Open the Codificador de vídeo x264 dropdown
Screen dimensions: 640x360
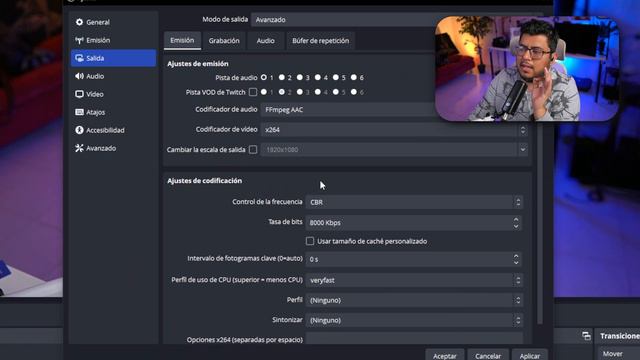(x=394, y=130)
